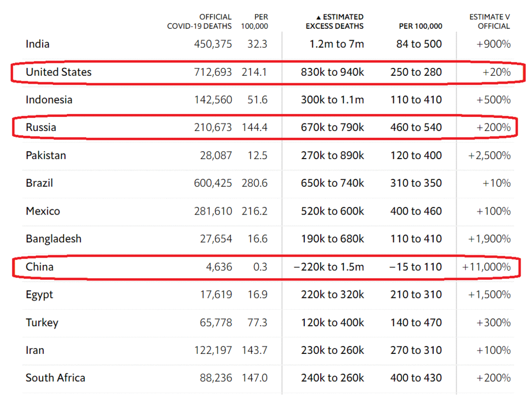Pick Turkey in the country column
Image resolution: width=532 pixels, height=401 pixels.
point(42,323)
